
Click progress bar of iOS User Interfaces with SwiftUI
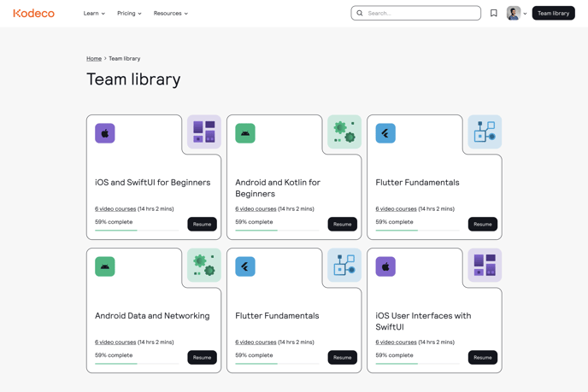[417, 364]
